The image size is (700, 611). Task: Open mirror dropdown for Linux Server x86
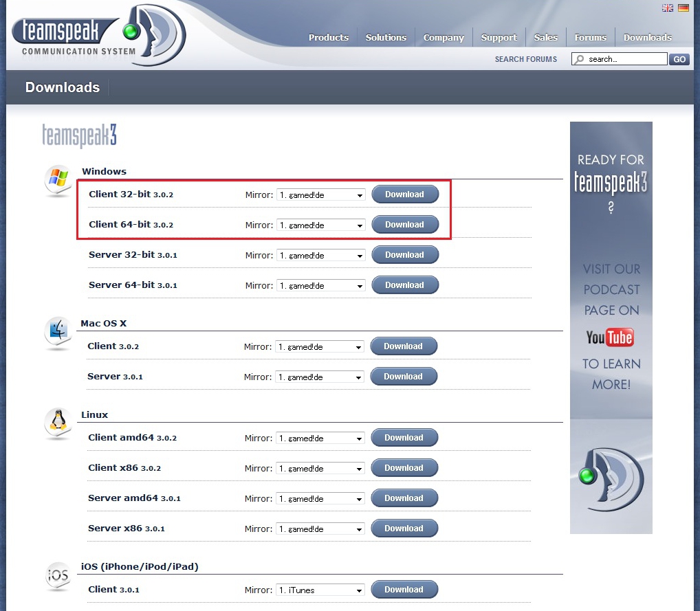point(320,529)
